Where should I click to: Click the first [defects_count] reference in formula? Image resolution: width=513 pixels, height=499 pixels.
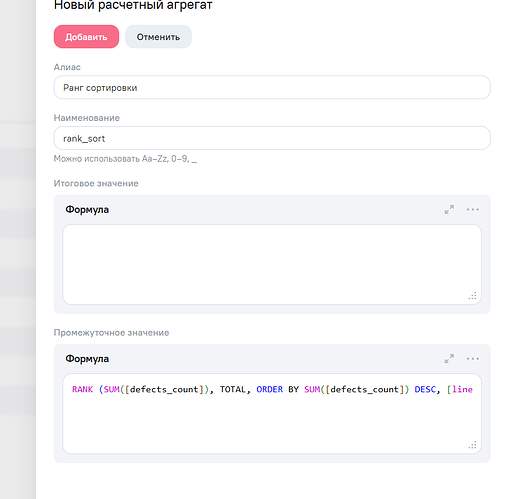point(164,389)
